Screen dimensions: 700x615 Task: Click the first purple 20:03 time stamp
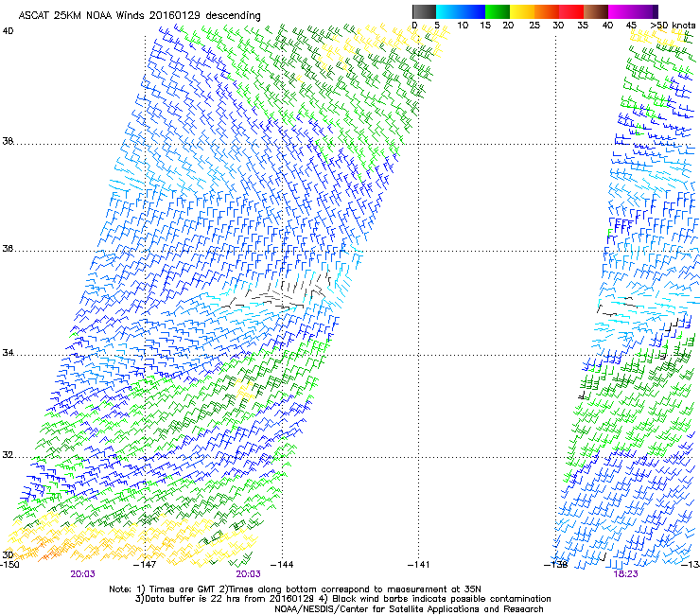click(82, 574)
